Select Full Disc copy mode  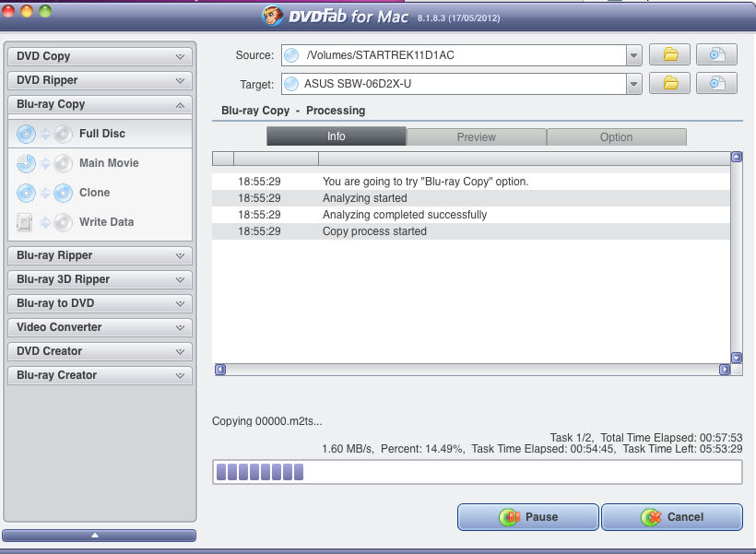[x=100, y=134]
